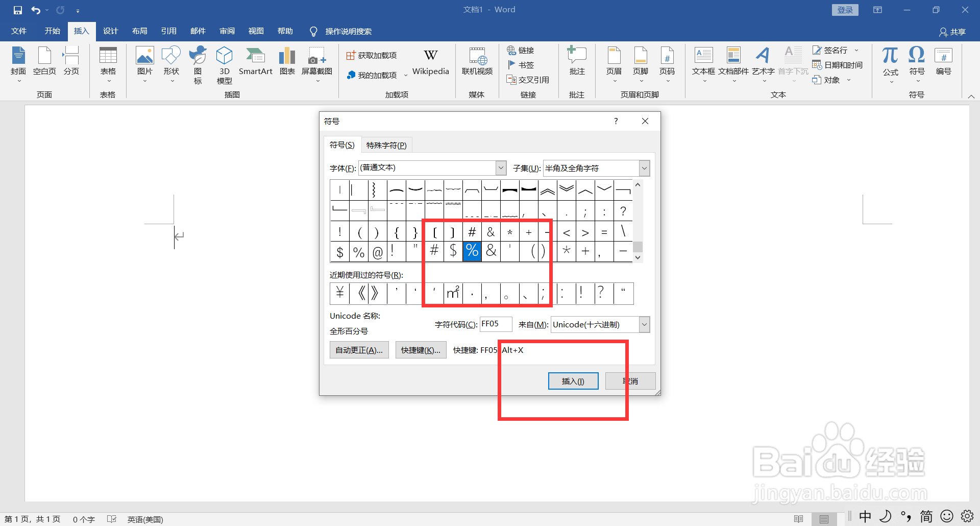Click the AutoCorrect (自动更正) button

(x=359, y=350)
